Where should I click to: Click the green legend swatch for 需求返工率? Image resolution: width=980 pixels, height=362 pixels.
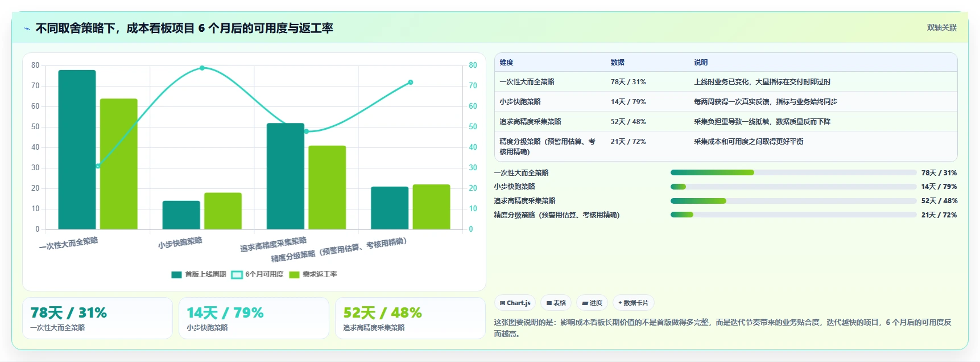[x=294, y=274]
